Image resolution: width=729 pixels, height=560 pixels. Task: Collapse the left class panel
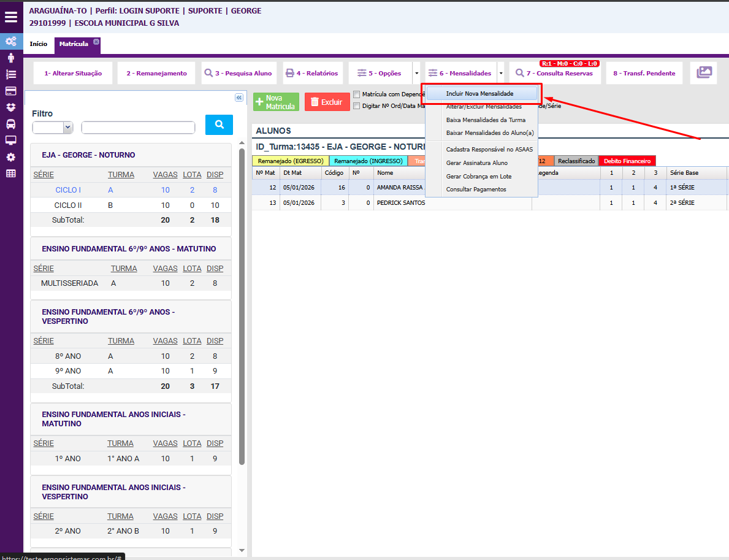point(239,98)
